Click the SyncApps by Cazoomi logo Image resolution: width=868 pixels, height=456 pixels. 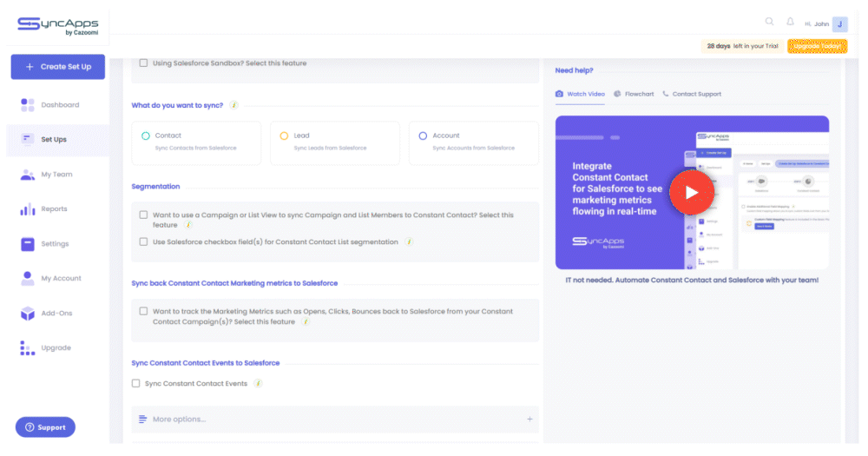tap(58, 26)
